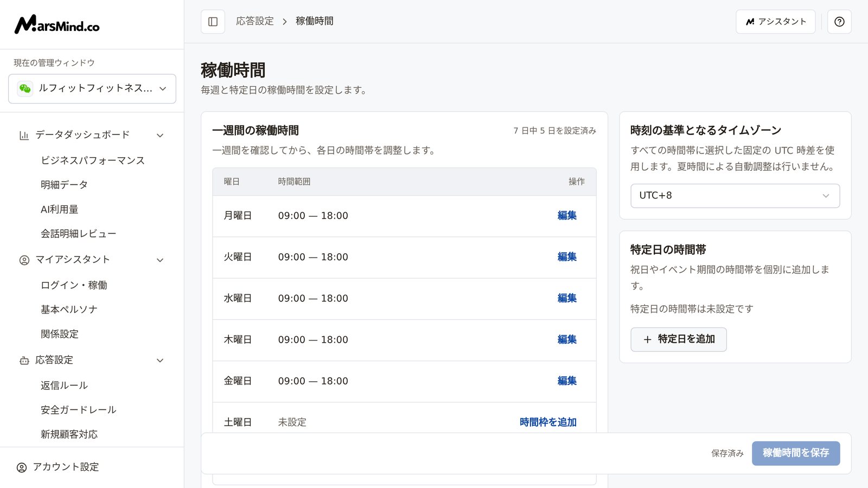
Task: Click 特定日の時間帯は未設定です text
Action: coord(692,309)
